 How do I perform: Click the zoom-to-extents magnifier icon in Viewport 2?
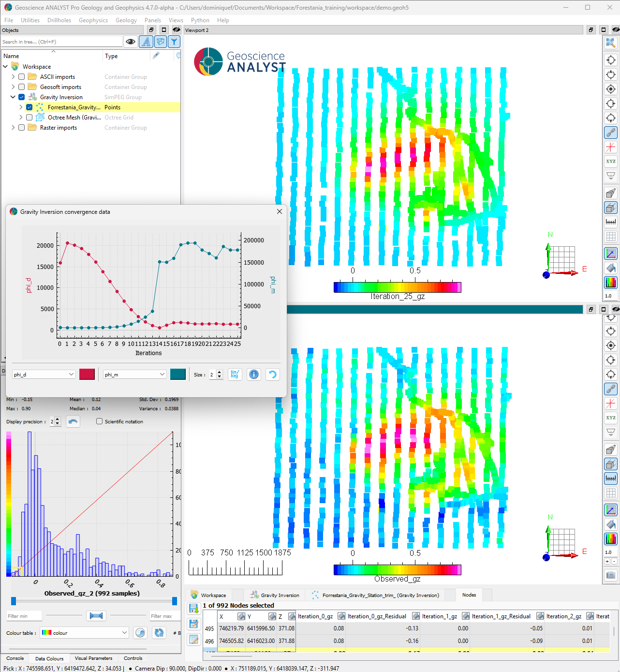pyautogui.click(x=611, y=43)
